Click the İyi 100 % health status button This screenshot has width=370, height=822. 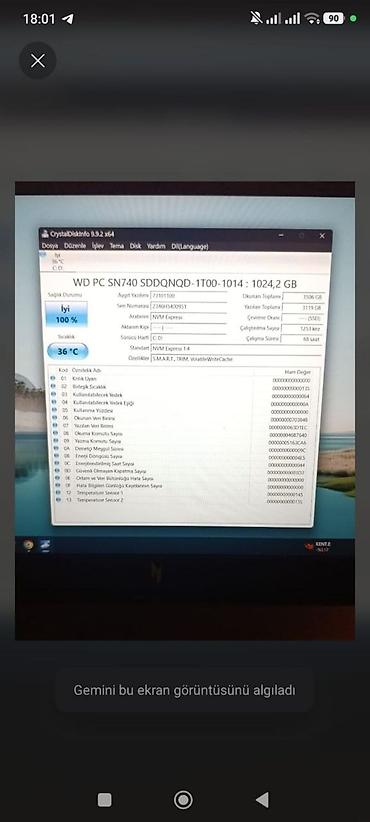[x=67, y=315]
